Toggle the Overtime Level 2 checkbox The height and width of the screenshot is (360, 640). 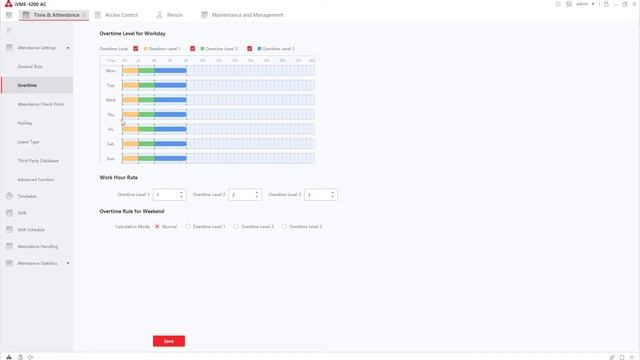pos(193,49)
